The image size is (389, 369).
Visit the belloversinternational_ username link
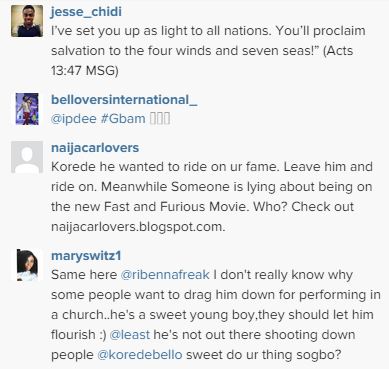pyautogui.click(x=124, y=100)
